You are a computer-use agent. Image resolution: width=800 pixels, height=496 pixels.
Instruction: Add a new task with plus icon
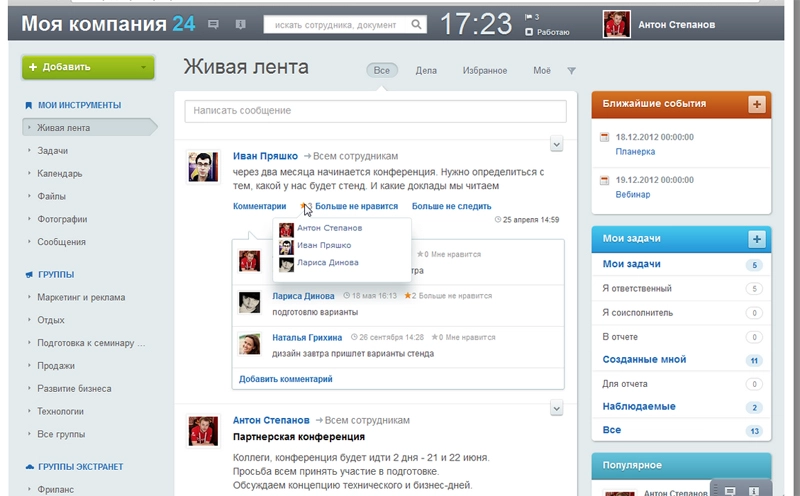757,239
